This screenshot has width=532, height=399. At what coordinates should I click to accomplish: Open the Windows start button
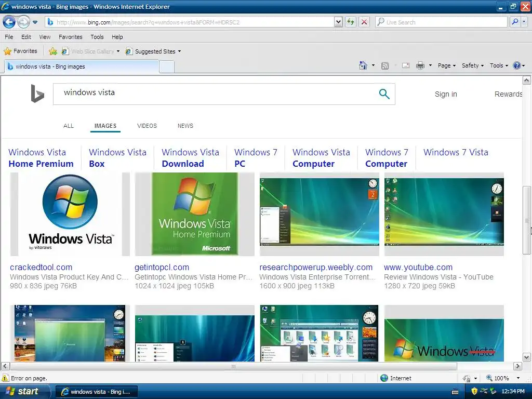click(x=25, y=392)
